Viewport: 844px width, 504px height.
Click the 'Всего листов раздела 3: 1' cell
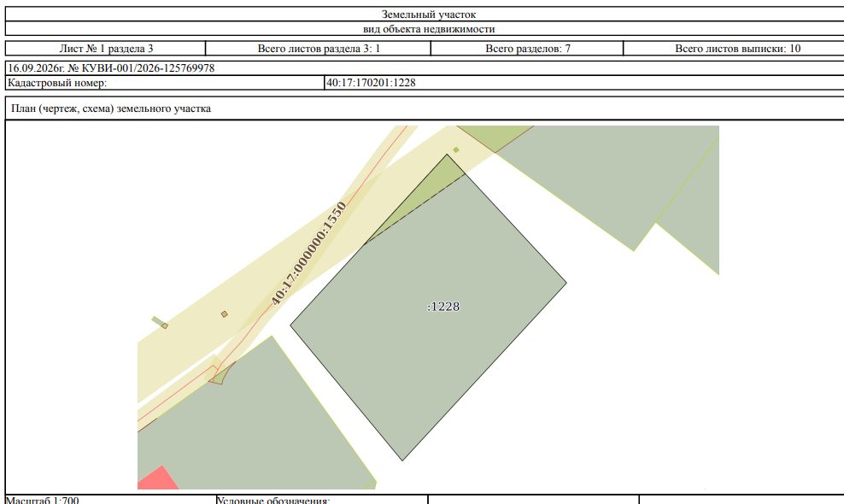[318, 49]
